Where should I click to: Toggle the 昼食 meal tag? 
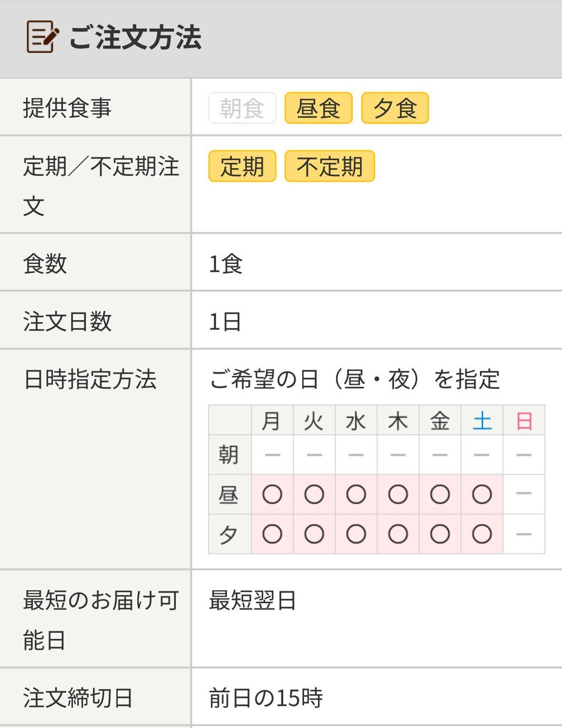tap(318, 109)
